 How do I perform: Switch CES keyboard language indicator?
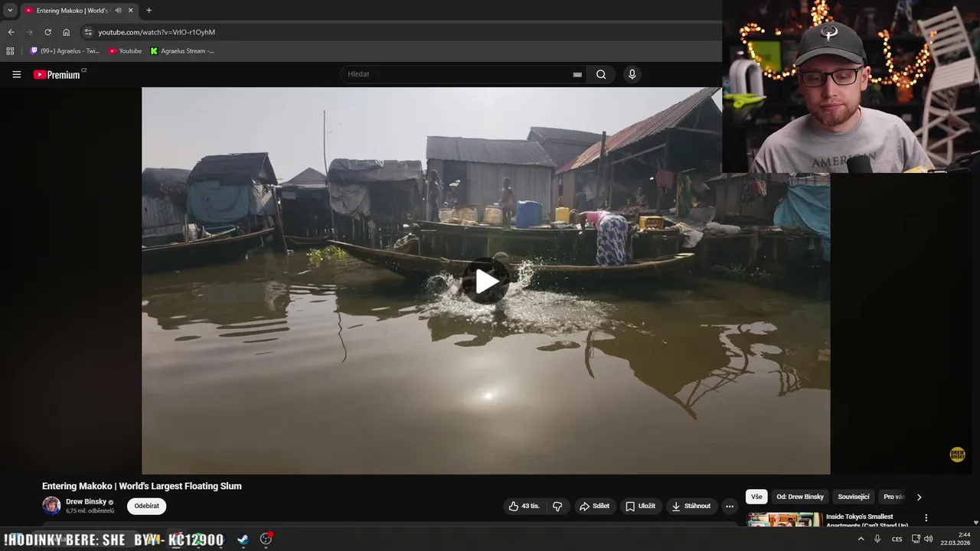897,539
